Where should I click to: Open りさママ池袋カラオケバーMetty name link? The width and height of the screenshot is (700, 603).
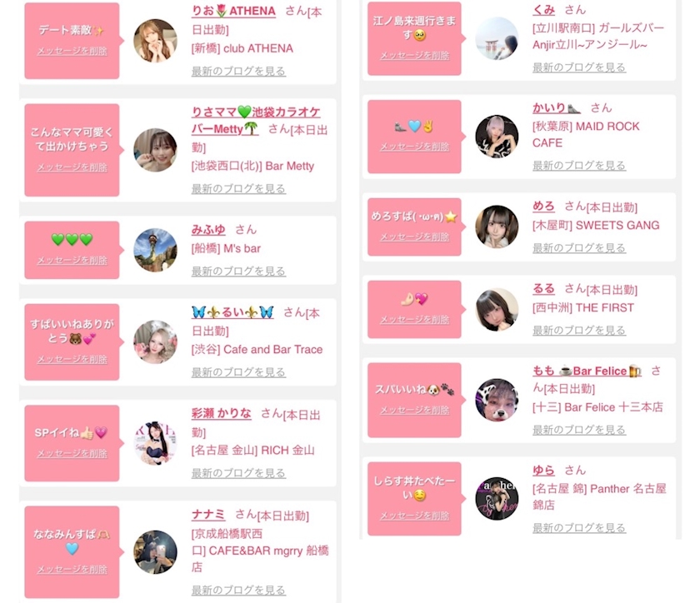click(256, 121)
